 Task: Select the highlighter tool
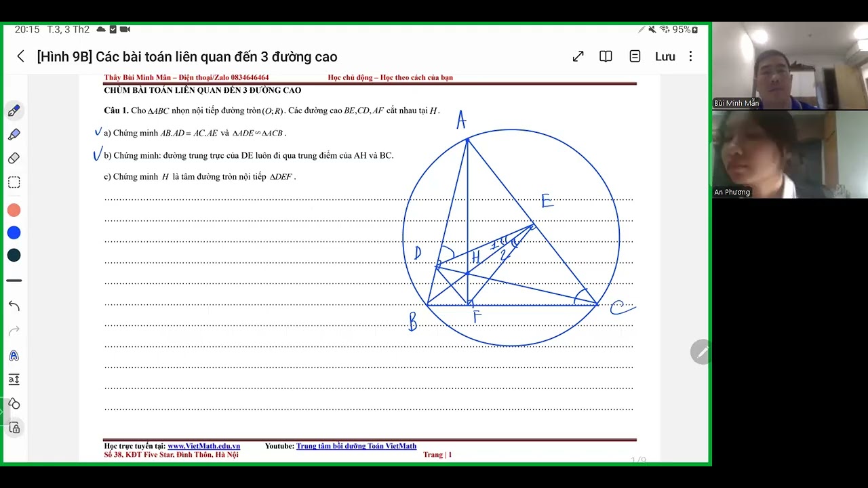click(x=14, y=134)
